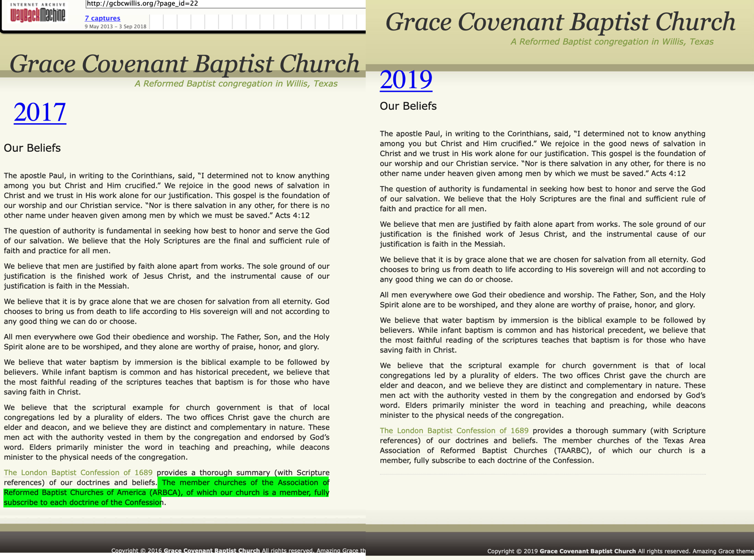The height and width of the screenshot is (560, 754).
Task: Open the 2019 year link
Action: pos(406,80)
